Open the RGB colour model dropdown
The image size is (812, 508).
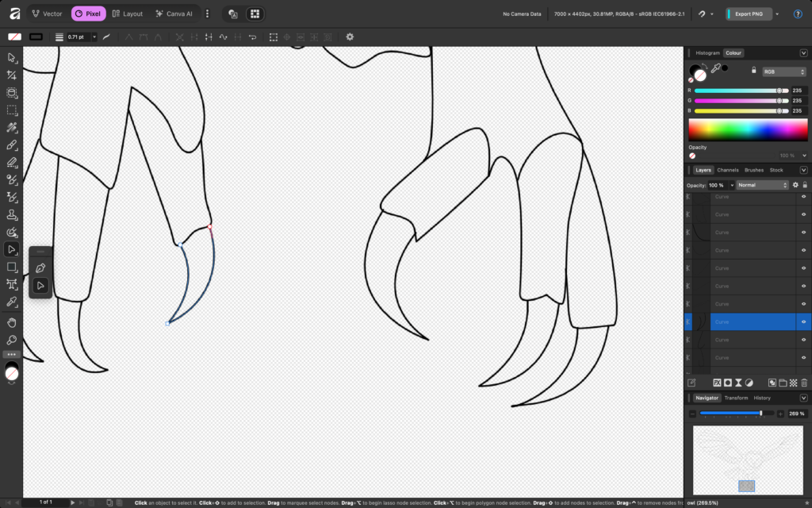click(x=783, y=71)
